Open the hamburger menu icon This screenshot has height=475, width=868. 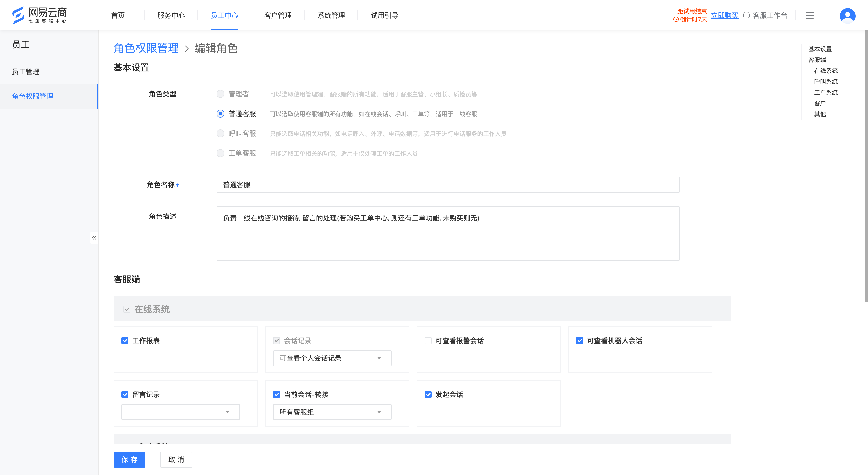pos(810,16)
